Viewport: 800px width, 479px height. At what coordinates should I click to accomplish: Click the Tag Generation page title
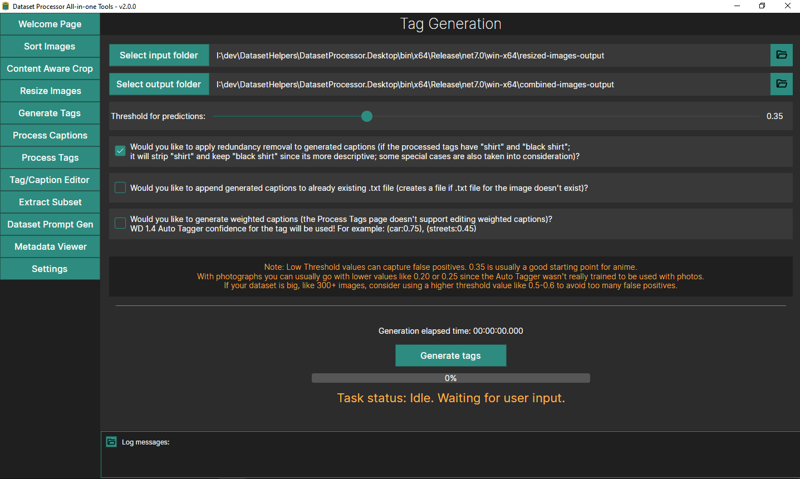(x=451, y=24)
